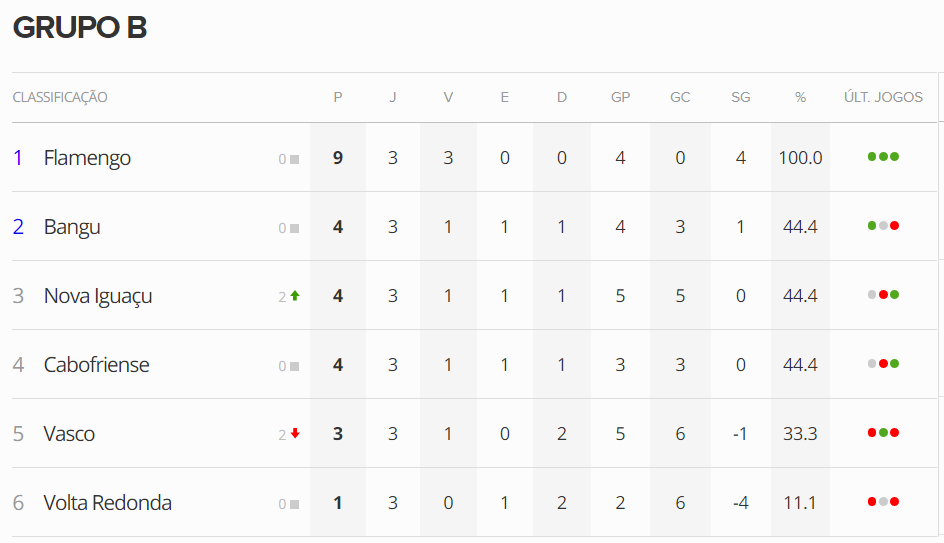Screen dimensions: 944x543
Task: Click Nova Iguaçu's recent form dots
Action: (883, 295)
